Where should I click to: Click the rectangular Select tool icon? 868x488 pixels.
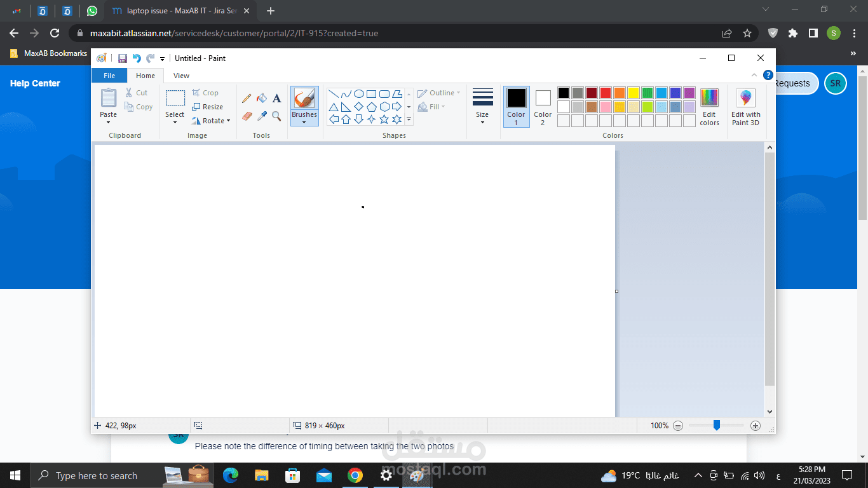(x=175, y=98)
